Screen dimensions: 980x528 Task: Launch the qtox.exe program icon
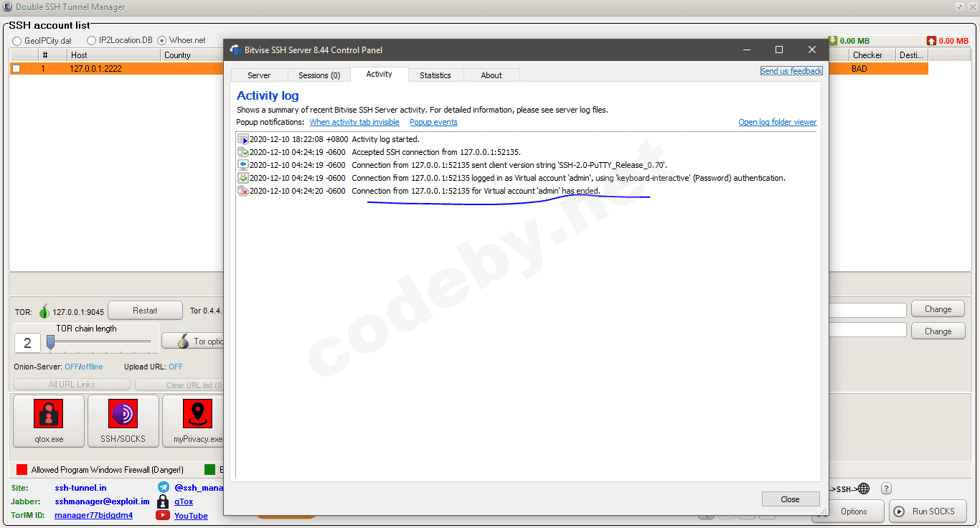click(x=49, y=414)
